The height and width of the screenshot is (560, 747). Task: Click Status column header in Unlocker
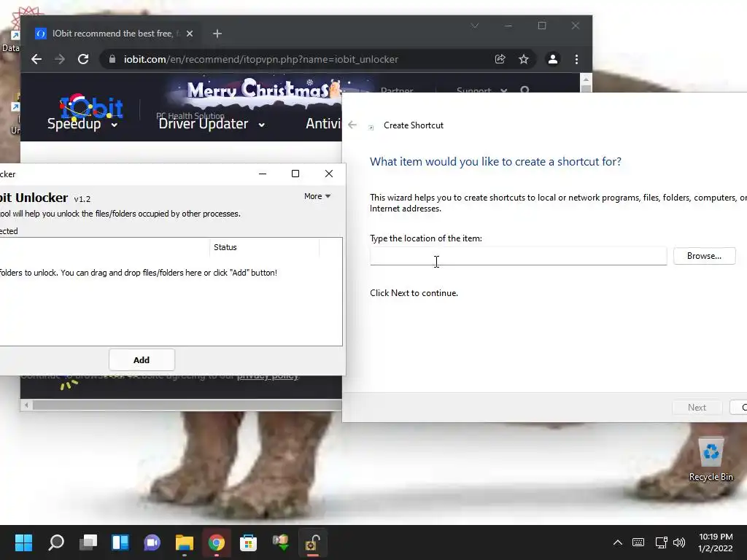pos(264,247)
